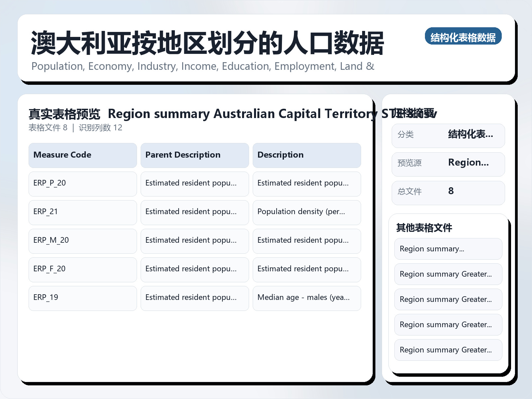Select the ERP_21 measure code cell

(x=82, y=212)
